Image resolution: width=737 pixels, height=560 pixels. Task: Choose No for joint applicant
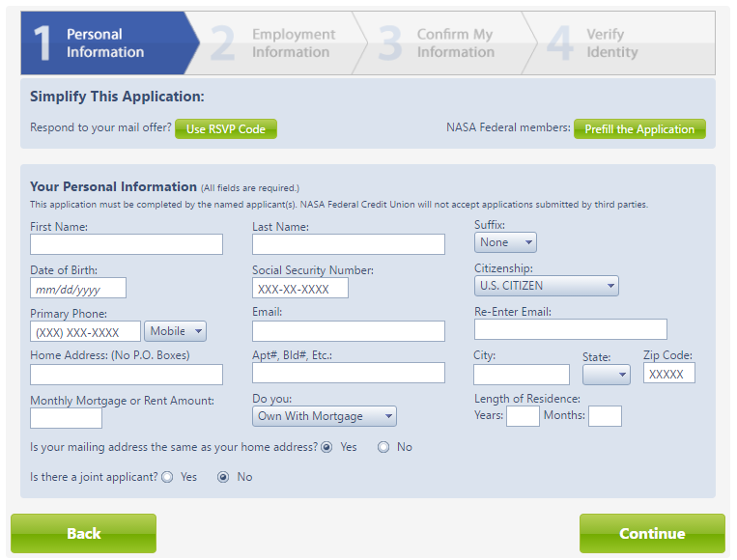click(223, 477)
